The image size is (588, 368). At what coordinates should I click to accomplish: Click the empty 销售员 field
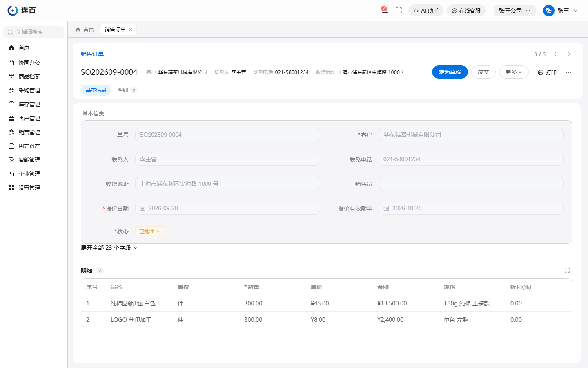(x=471, y=184)
